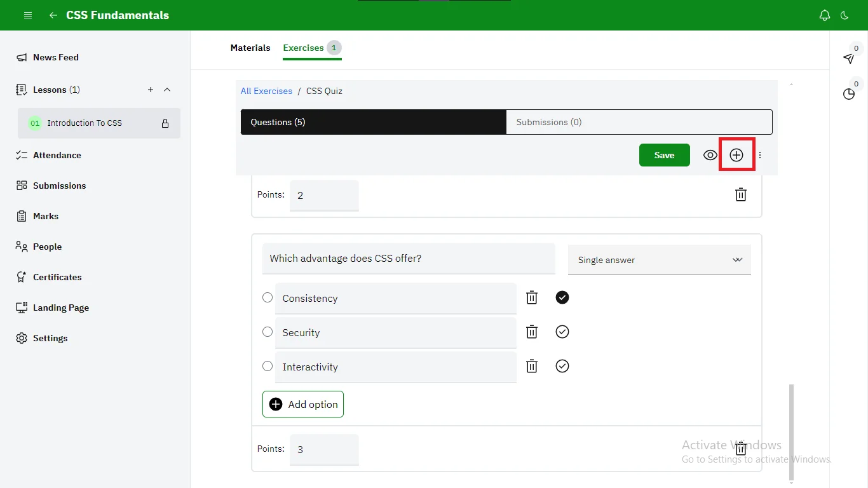The width and height of the screenshot is (868, 488).
Task: Open the three-dot more options menu
Action: 760,155
